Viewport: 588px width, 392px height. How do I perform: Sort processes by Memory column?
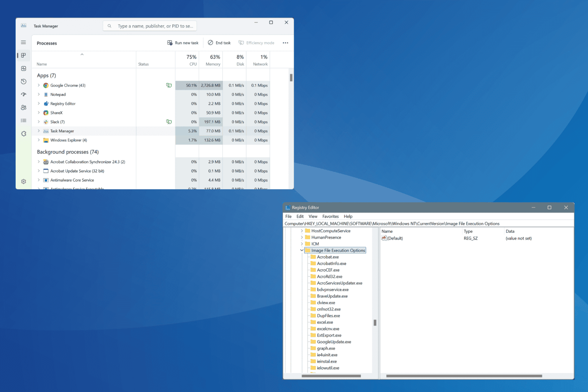211,60
